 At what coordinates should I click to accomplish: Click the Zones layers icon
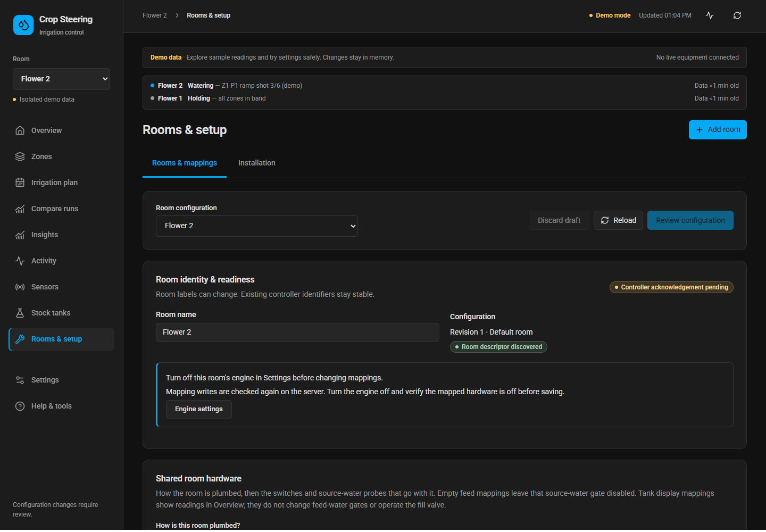pos(20,156)
